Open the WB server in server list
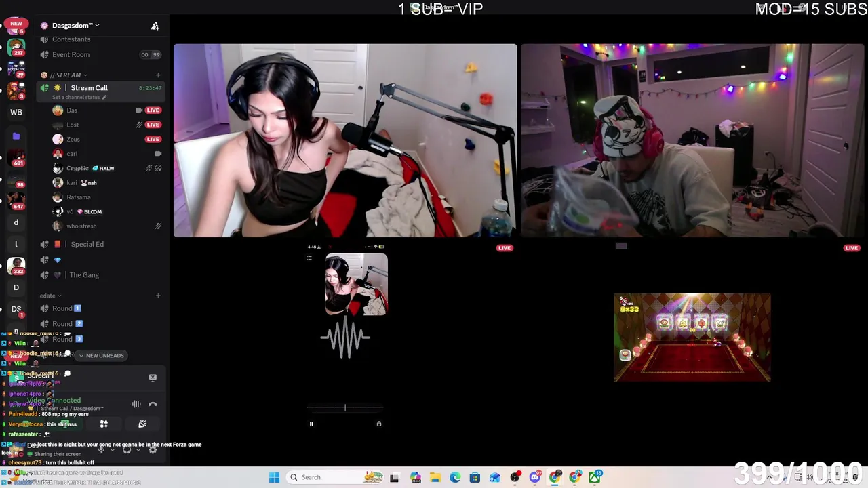Viewport: 868px width, 488px height. coord(16,113)
